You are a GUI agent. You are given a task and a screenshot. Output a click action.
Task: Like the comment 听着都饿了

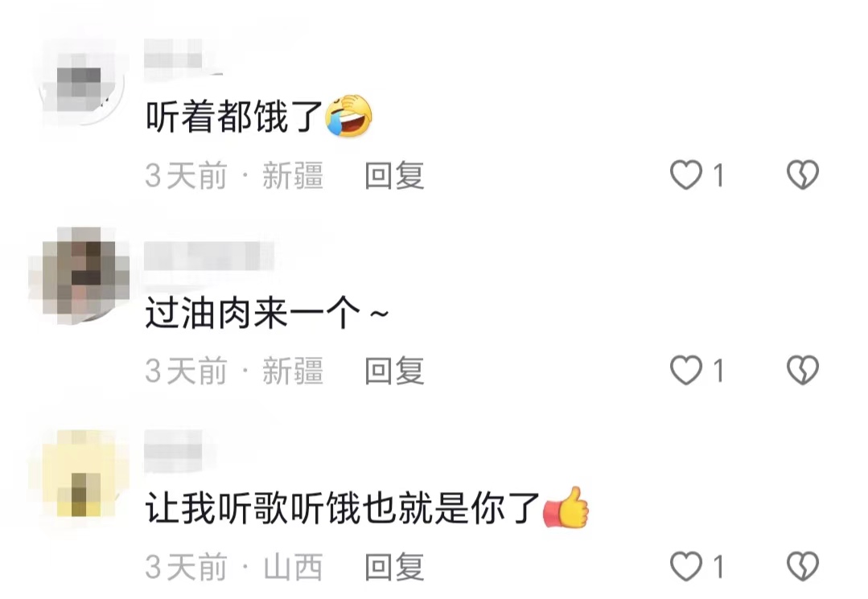click(686, 174)
